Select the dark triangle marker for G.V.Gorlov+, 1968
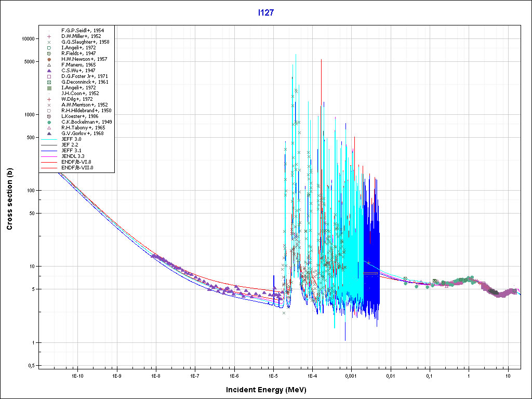 [x=48, y=134]
